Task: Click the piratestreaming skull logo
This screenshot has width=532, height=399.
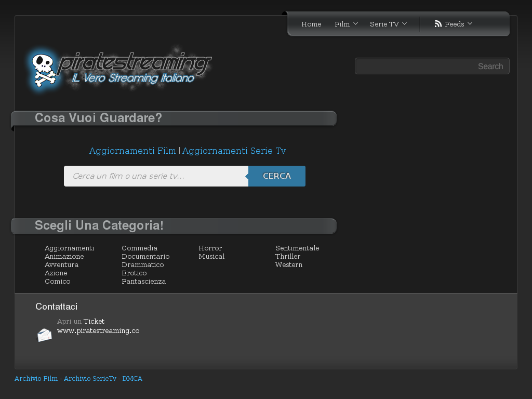Action: pos(44,70)
